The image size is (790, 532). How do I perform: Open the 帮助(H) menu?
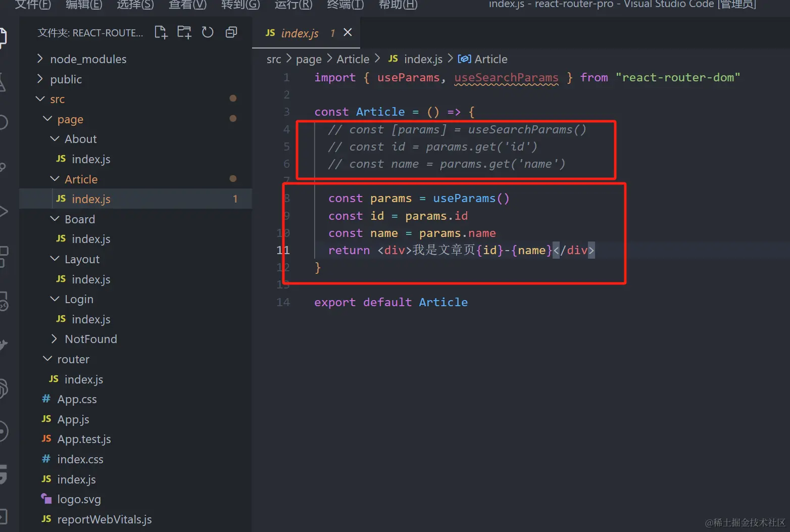(398, 5)
